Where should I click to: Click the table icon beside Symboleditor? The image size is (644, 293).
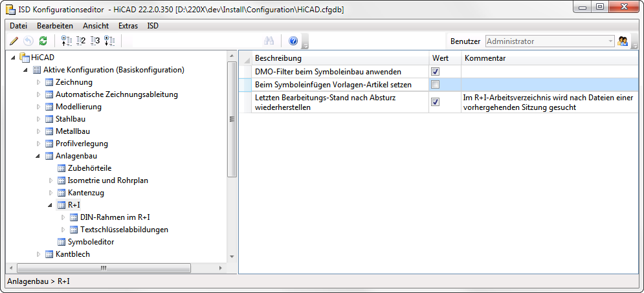coord(61,242)
